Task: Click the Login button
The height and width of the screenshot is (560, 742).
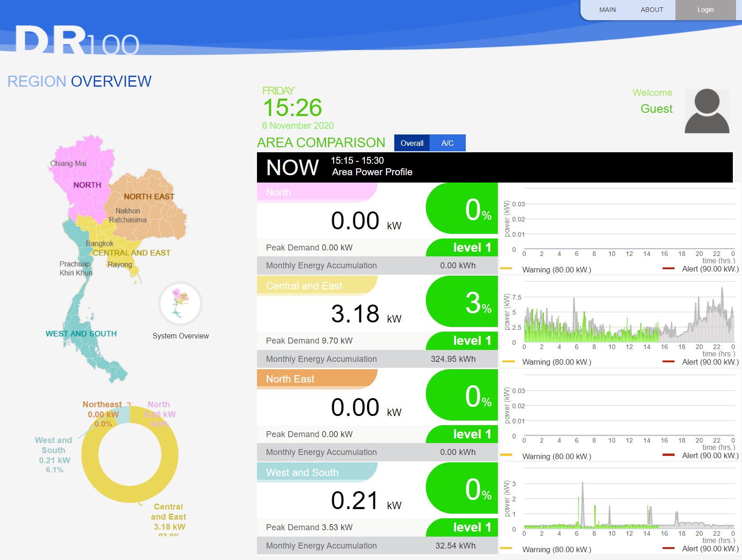Action: [705, 10]
